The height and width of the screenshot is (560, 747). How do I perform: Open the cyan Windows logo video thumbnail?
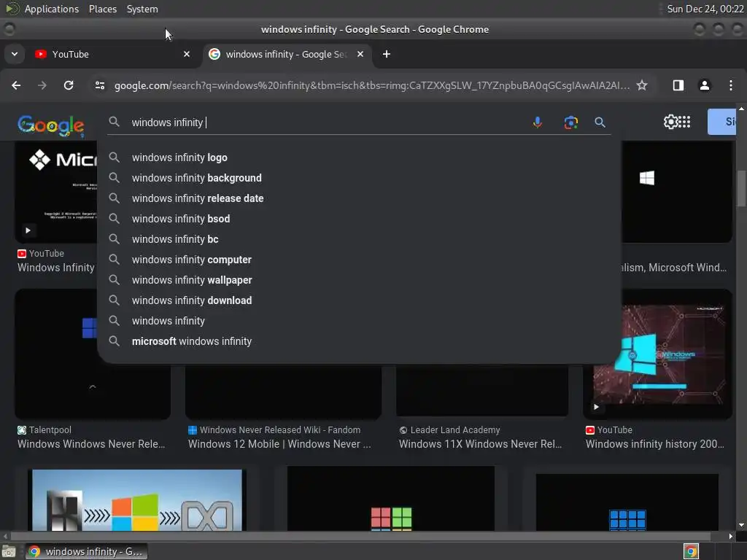point(659,354)
